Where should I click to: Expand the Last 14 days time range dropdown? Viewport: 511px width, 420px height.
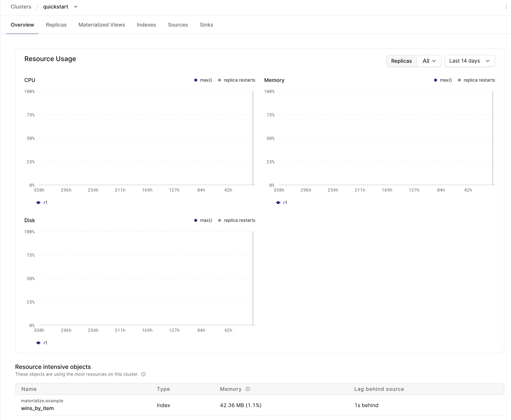pyautogui.click(x=469, y=61)
